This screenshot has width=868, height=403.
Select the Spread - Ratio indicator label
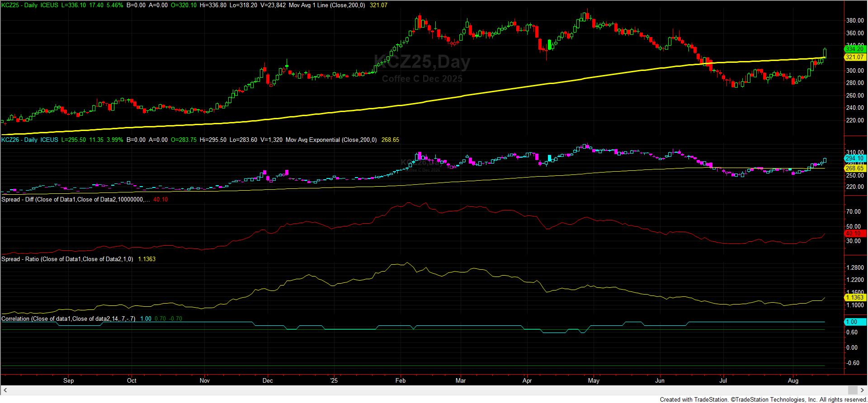coord(67,259)
